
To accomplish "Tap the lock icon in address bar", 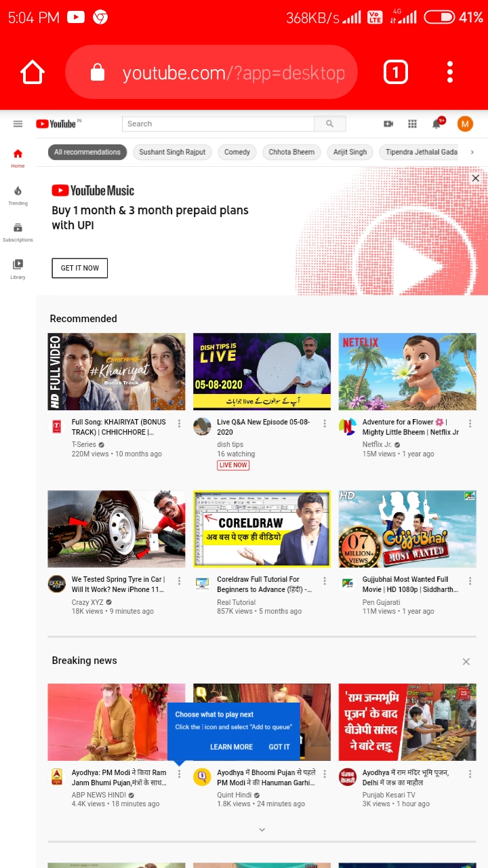I will [x=98, y=72].
